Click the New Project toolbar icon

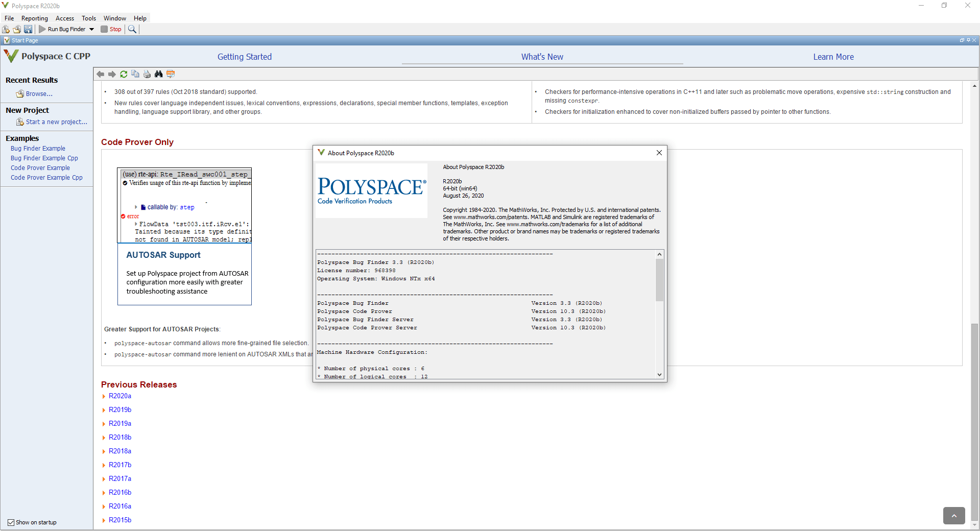pyautogui.click(x=6, y=29)
